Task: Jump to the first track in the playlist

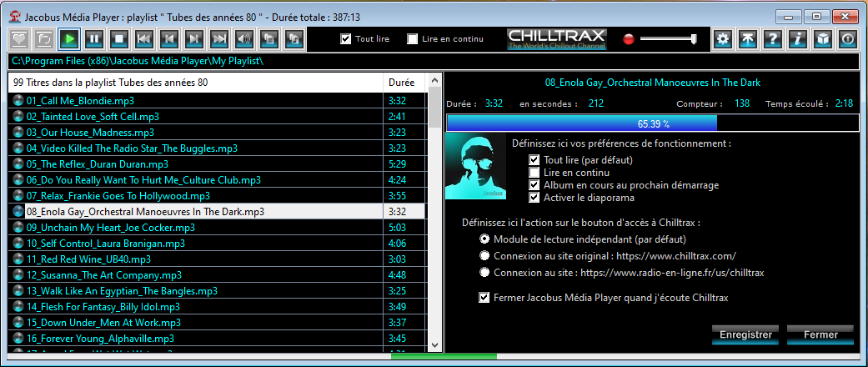Action: pyautogui.click(x=144, y=38)
